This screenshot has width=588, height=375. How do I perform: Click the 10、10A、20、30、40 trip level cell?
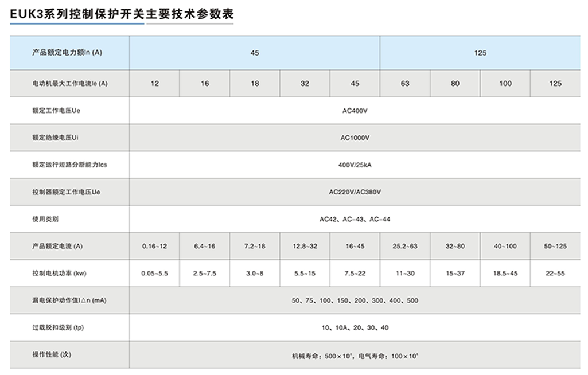pos(355,327)
